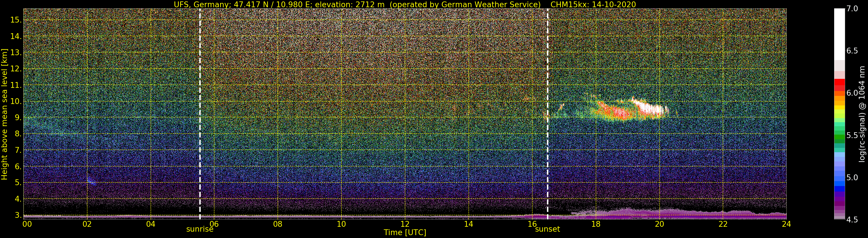The image size is (868, 238).
Task: Click the "Height above mean sea level [km]" label
Action: 5,114
